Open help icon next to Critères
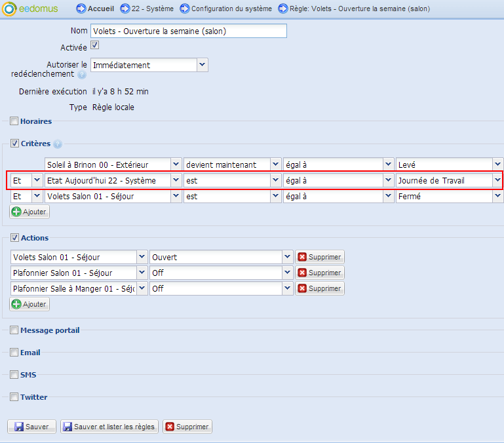 (58, 144)
